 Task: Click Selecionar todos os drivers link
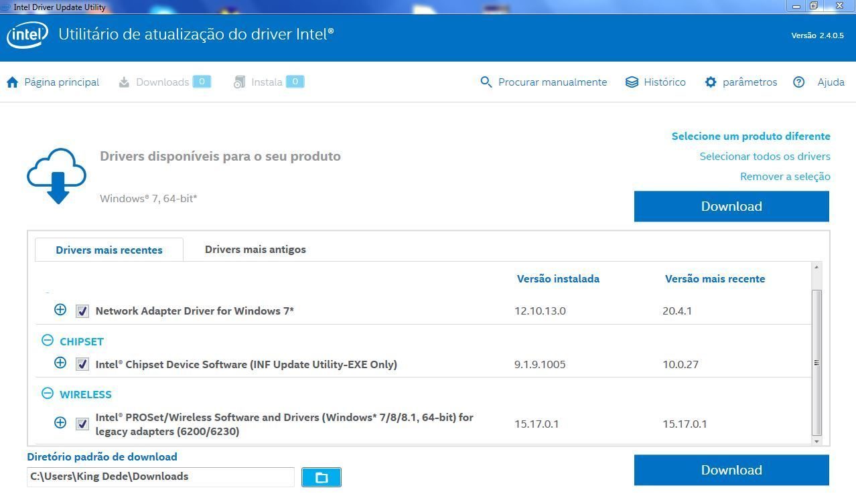pos(765,156)
